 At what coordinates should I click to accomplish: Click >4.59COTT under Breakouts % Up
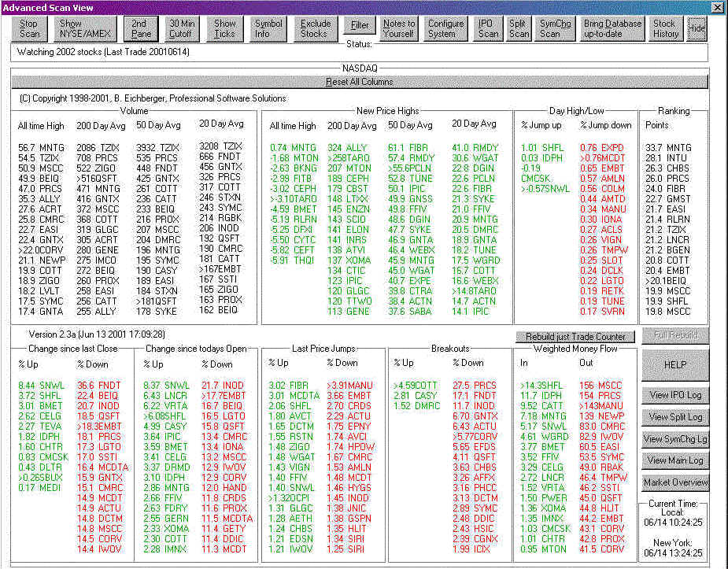[415, 385]
